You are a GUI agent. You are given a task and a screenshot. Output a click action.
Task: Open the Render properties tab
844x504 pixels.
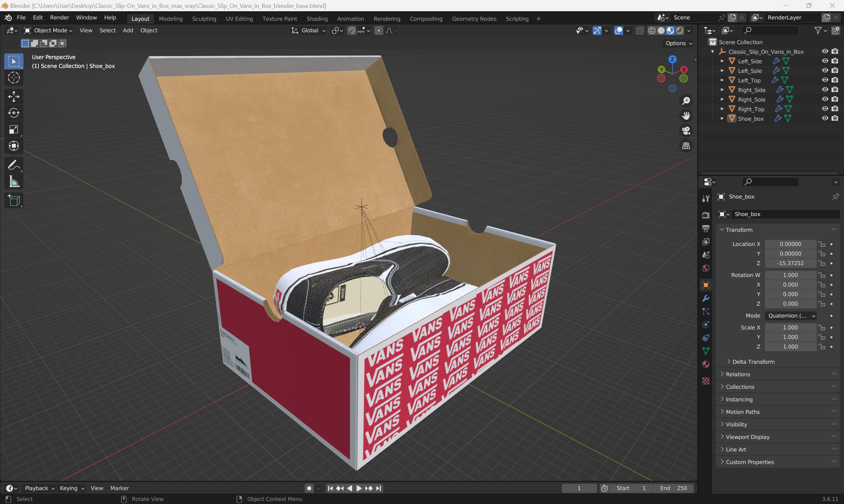(706, 215)
